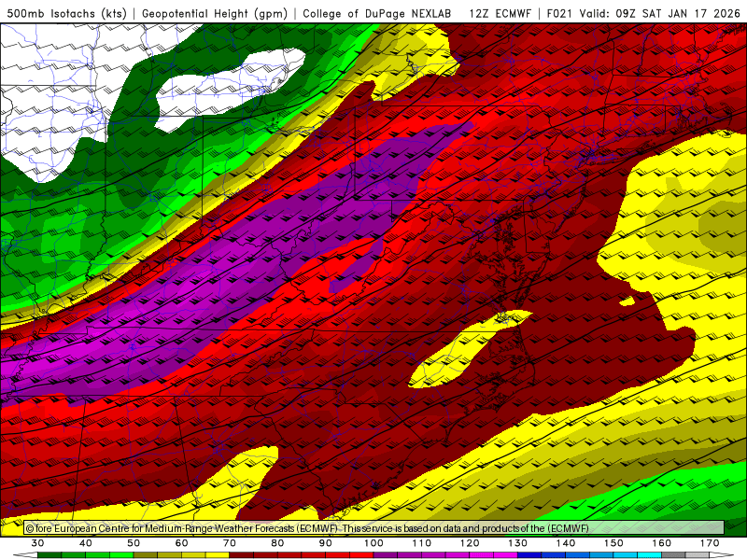Click the legend value 160
The width and height of the screenshot is (747, 560).
pos(662,543)
